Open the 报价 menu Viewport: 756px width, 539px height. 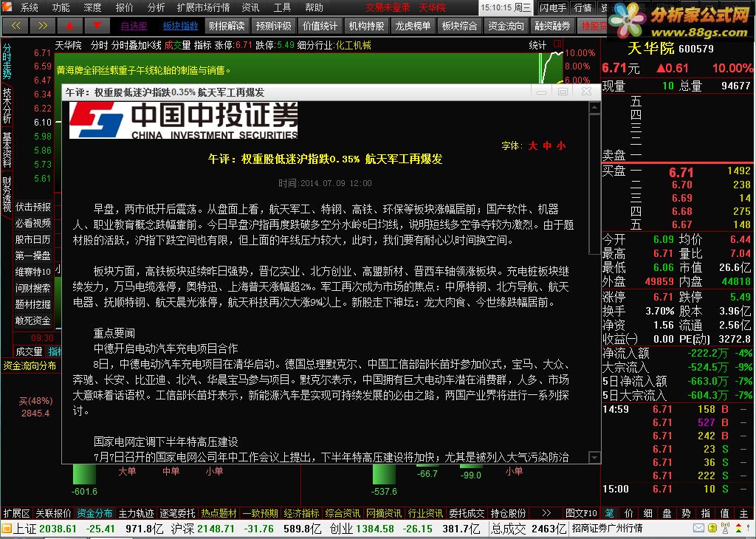[x=124, y=7]
